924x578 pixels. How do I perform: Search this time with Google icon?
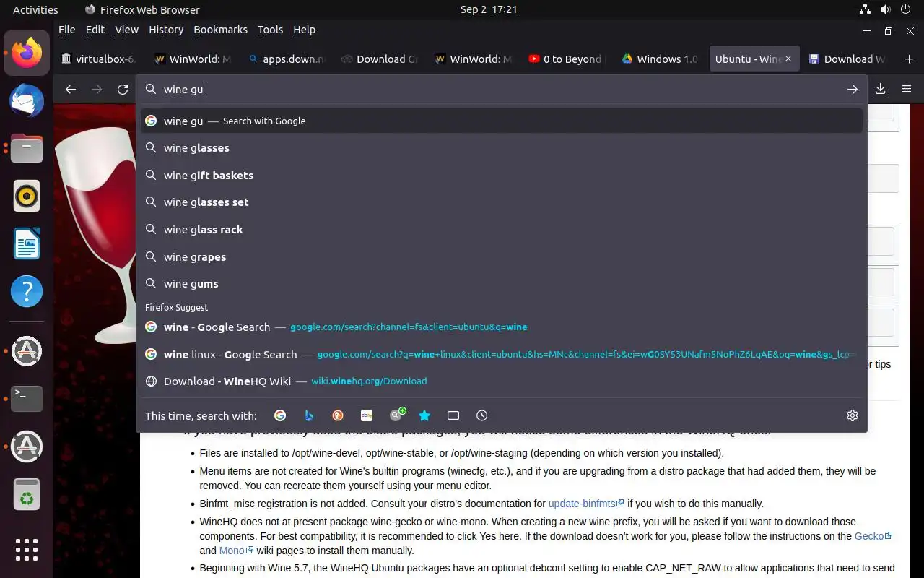(280, 415)
